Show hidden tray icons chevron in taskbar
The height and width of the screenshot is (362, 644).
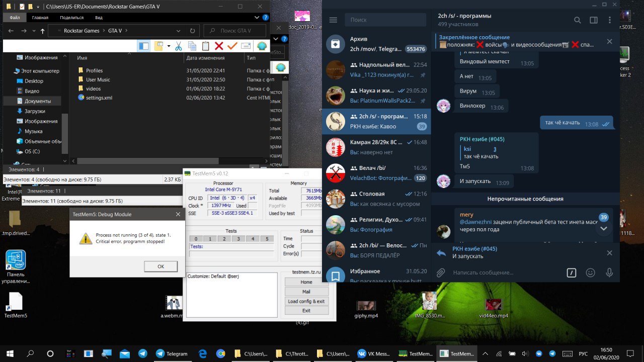[x=485, y=353]
